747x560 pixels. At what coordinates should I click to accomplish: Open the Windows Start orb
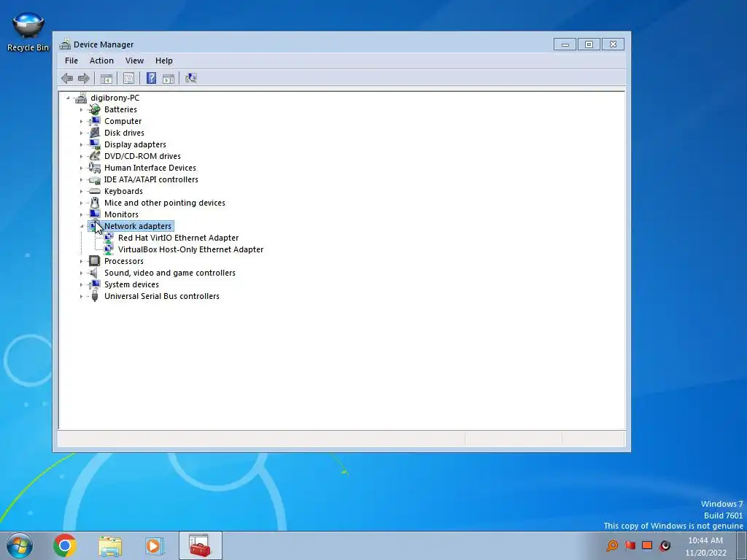20,545
